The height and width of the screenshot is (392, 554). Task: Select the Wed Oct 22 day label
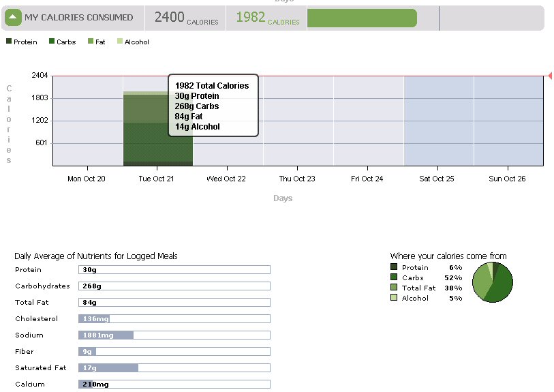click(x=226, y=179)
